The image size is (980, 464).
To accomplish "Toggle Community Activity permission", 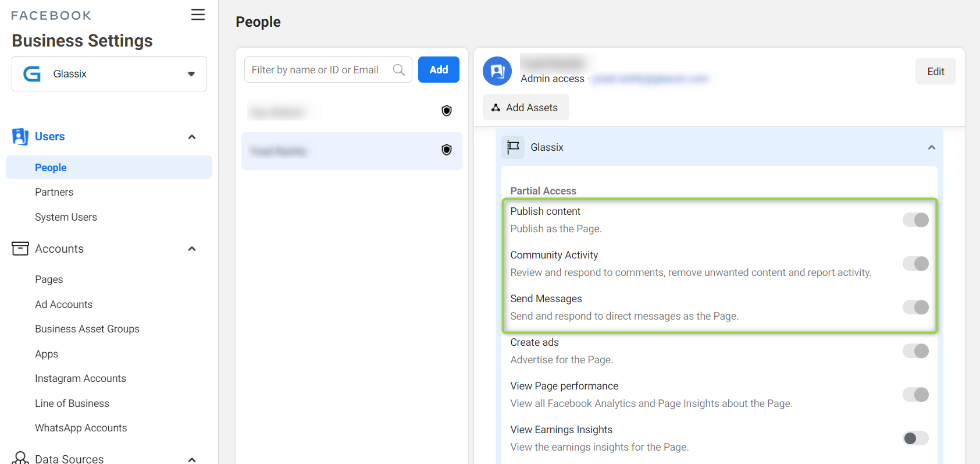I will [915, 264].
